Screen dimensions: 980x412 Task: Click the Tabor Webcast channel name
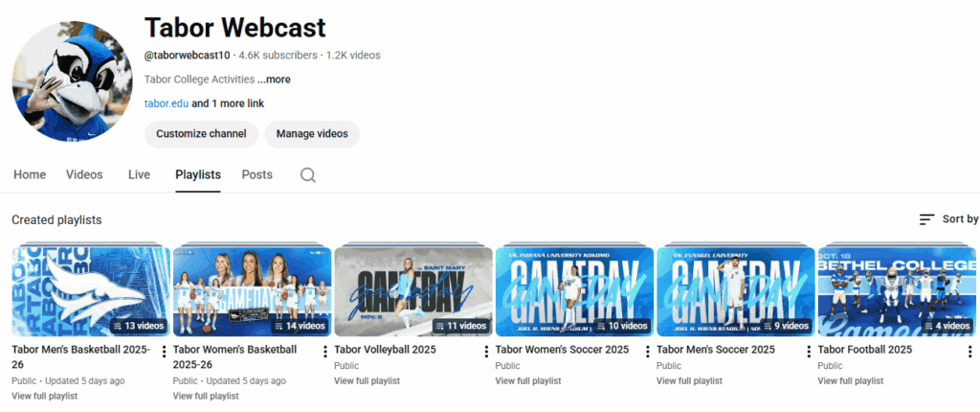235,28
